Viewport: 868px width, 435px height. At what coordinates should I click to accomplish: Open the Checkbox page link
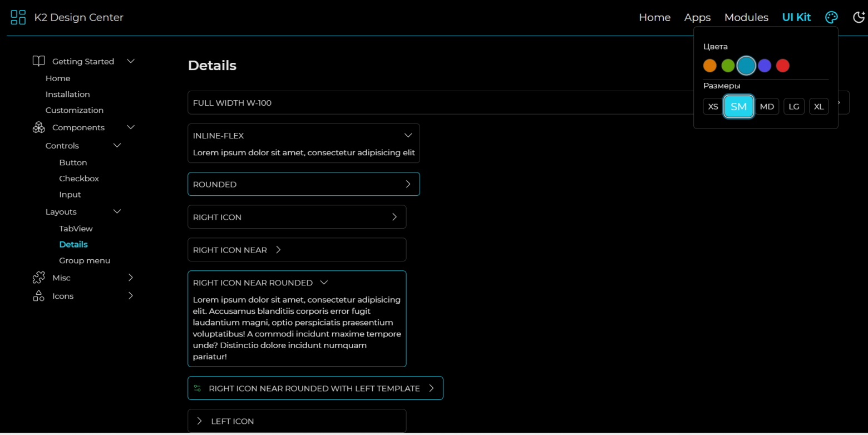click(79, 179)
